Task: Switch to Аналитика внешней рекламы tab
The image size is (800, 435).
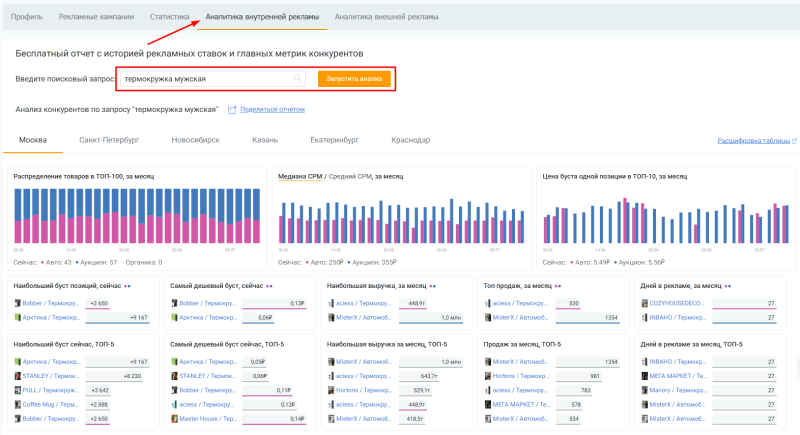Action: click(386, 17)
